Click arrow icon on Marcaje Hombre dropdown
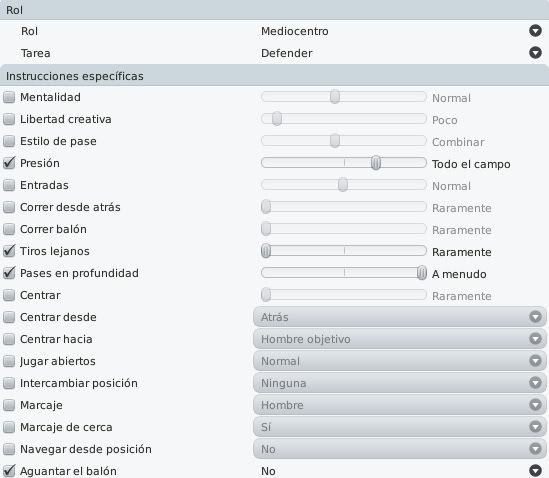Screen dimensions: 549x478 (x=535, y=405)
